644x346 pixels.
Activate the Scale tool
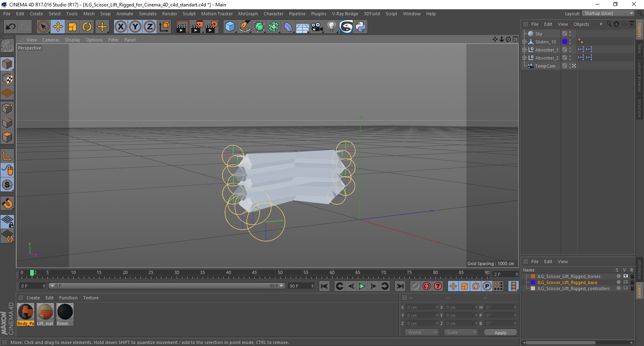[x=72, y=27]
